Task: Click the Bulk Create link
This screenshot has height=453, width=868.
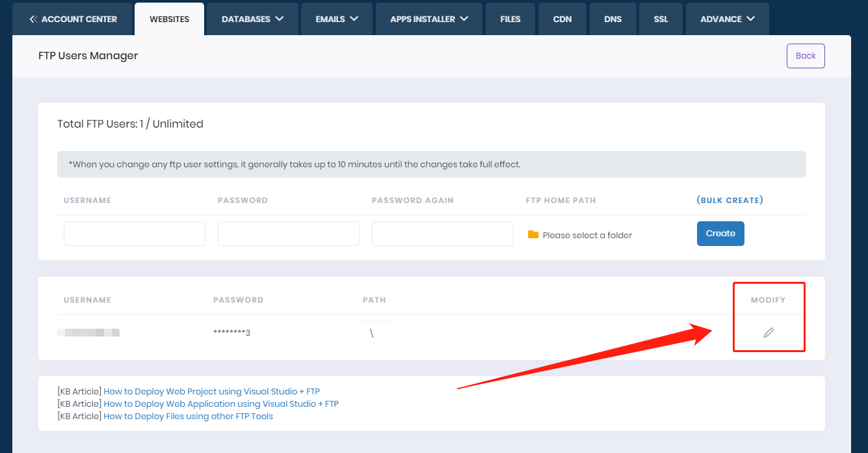Action: click(730, 200)
